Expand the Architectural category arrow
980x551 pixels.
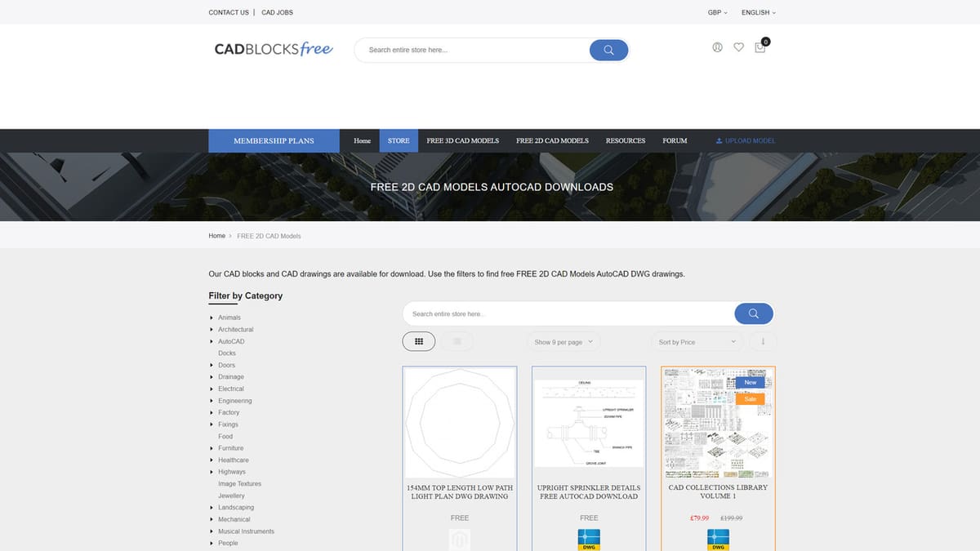212,330
